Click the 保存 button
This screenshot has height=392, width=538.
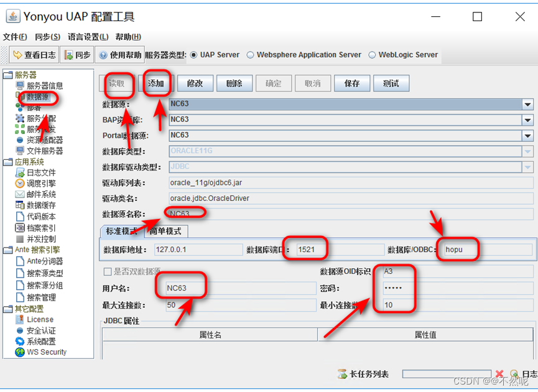[352, 83]
